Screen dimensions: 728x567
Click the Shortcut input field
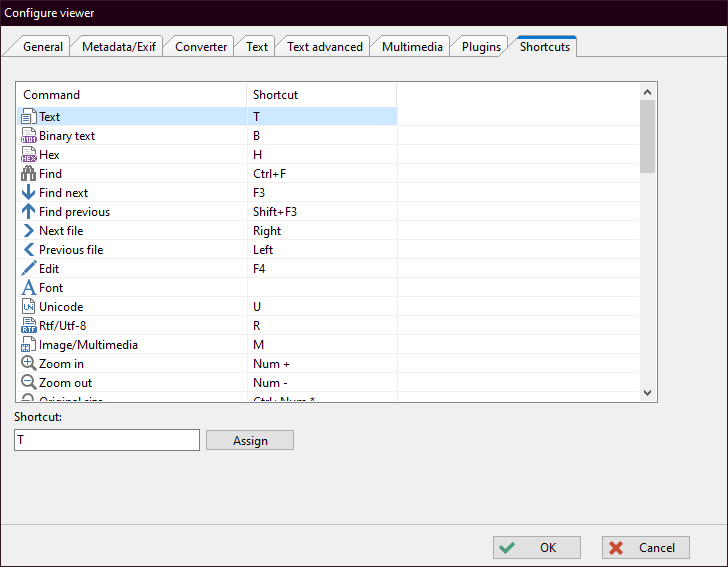coord(107,440)
